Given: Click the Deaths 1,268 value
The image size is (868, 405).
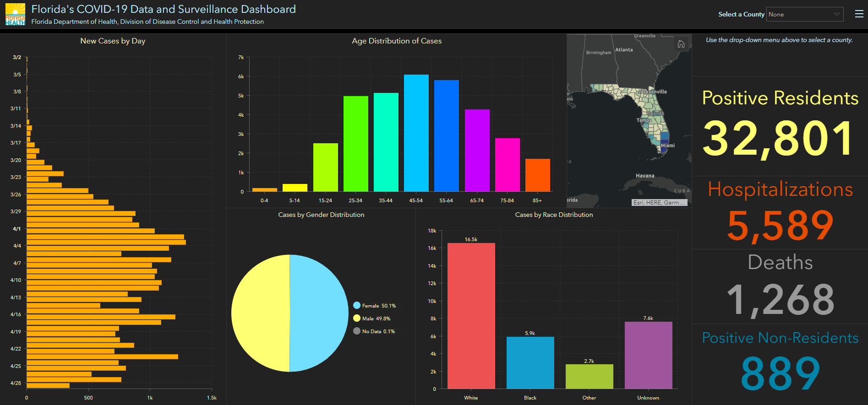Looking at the screenshot, I should tap(781, 299).
